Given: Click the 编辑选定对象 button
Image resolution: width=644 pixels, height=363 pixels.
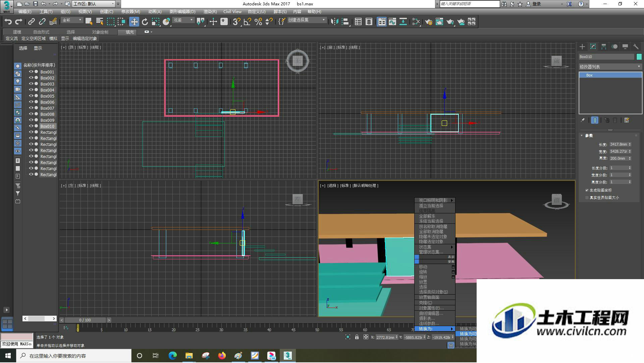Looking at the screenshot, I should click(x=85, y=39).
